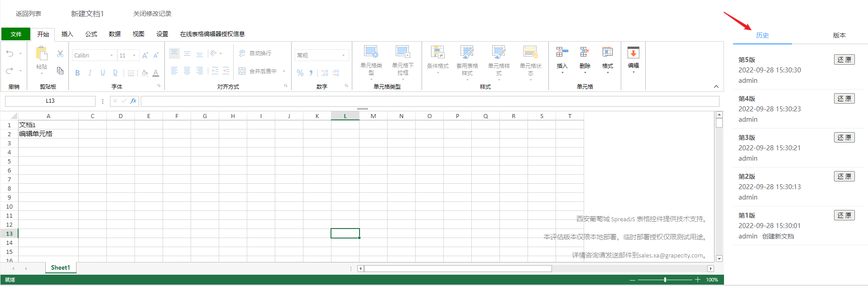Screen dimensions: 868x286
Task: Toggle Double underline formatting
Action: point(115,73)
